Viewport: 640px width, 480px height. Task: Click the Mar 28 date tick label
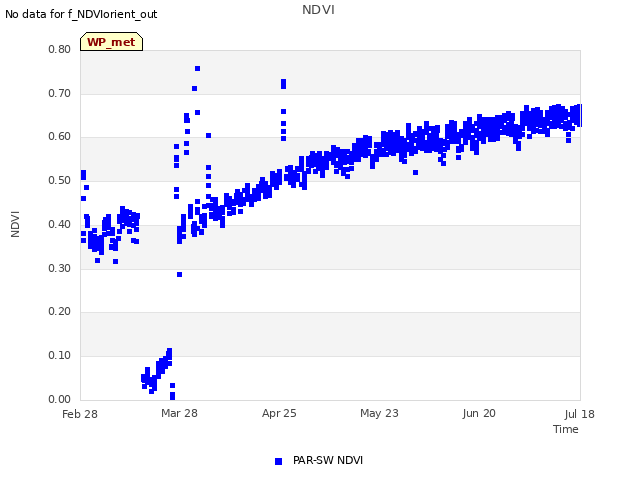(179, 413)
